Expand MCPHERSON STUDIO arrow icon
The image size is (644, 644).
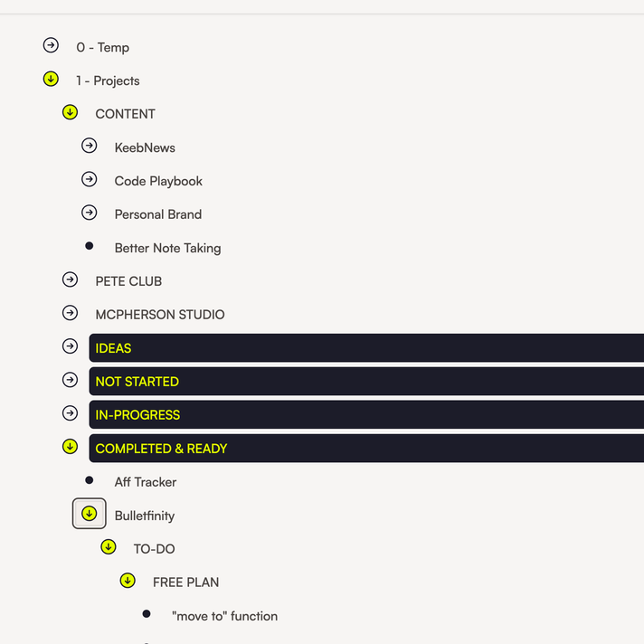(x=70, y=314)
